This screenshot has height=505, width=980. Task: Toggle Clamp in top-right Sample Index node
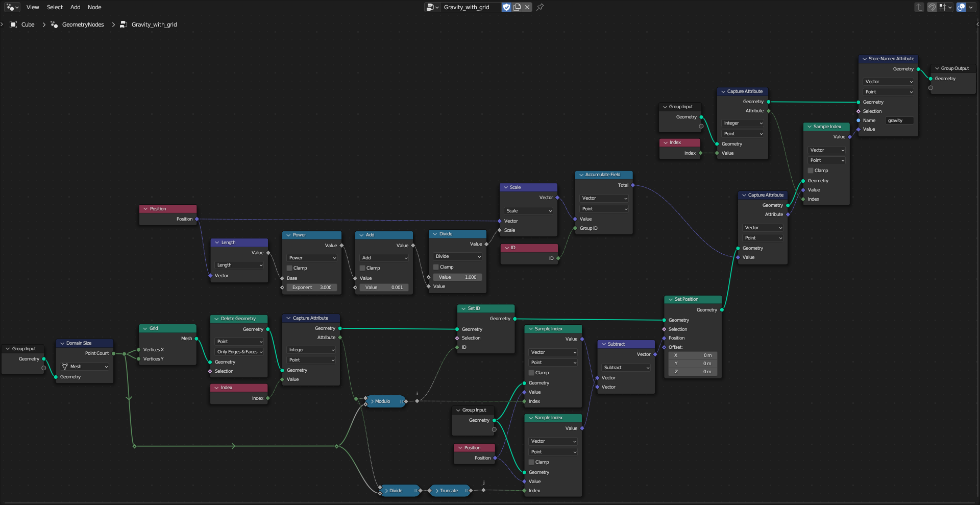click(x=811, y=171)
